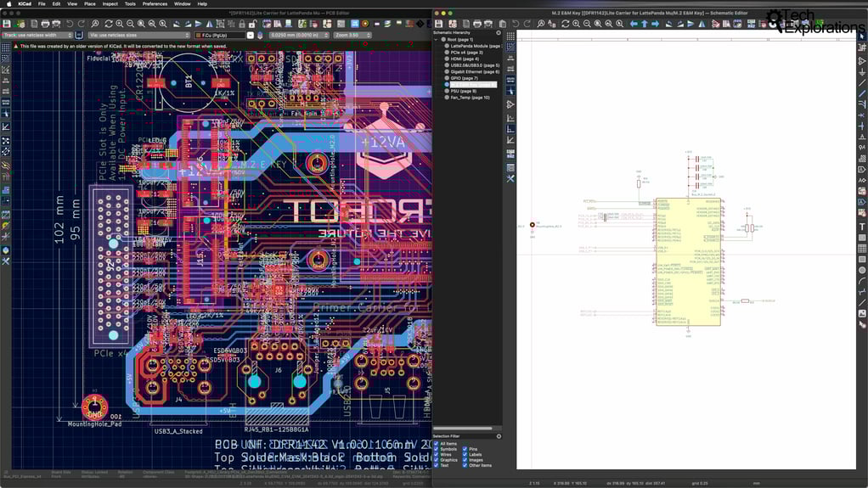The height and width of the screenshot is (488, 868).
Task: Select the Add Wire tool in schematic
Action: [x=862, y=83]
